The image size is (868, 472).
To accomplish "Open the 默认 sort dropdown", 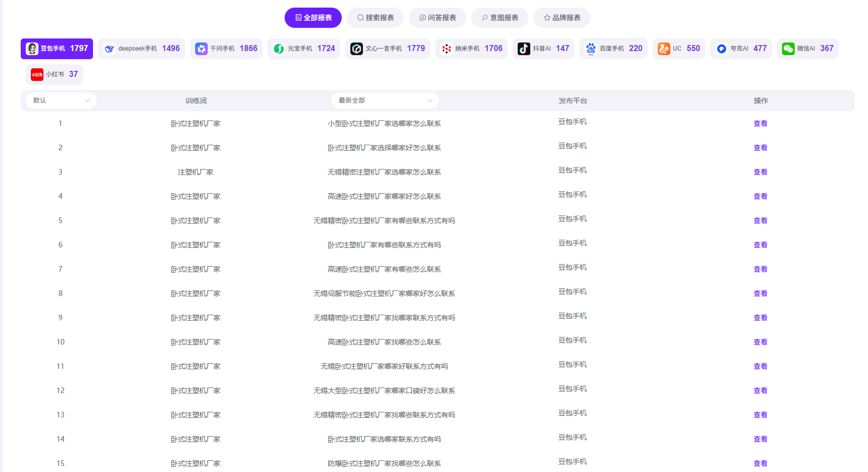I will pyautogui.click(x=61, y=101).
